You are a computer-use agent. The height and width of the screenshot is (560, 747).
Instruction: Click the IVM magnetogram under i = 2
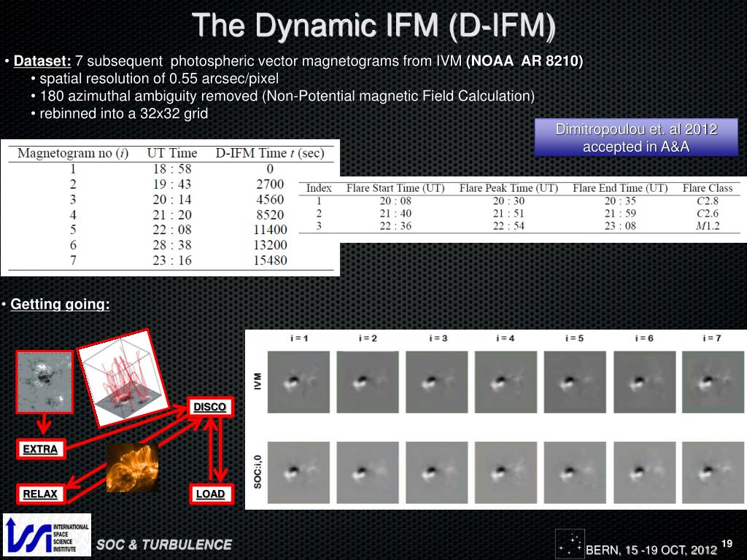click(368, 382)
